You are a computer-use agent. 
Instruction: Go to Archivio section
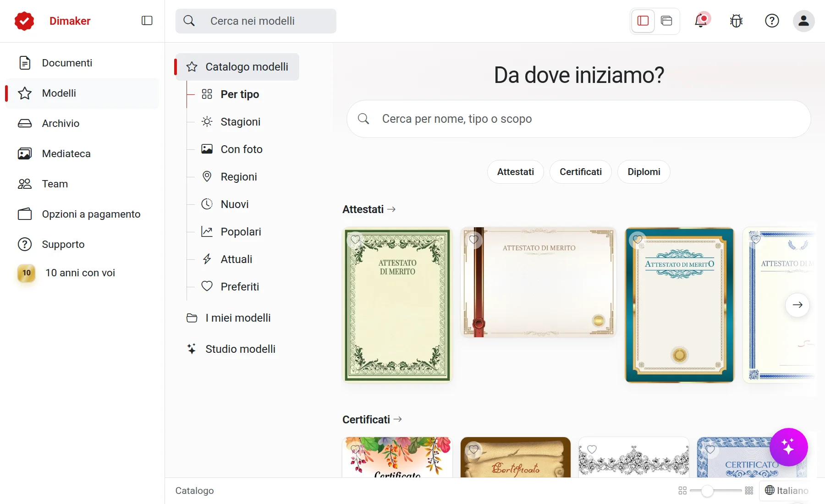(82, 123)
